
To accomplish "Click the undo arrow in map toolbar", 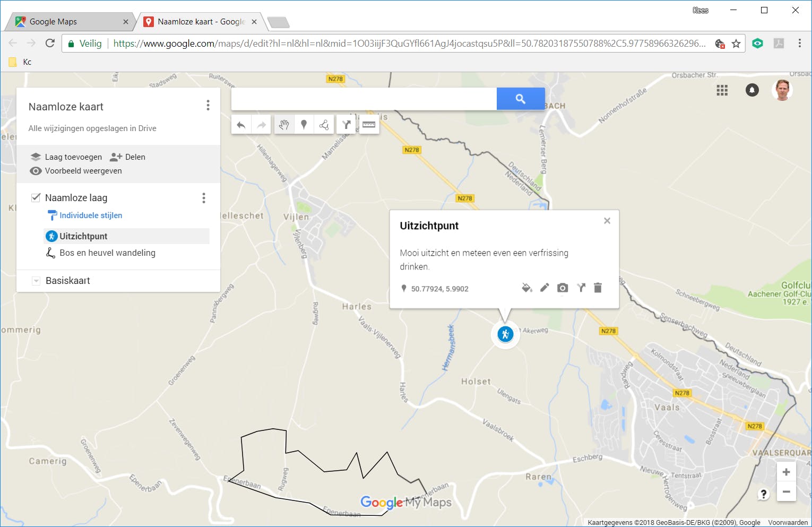I will click(241, 125).
